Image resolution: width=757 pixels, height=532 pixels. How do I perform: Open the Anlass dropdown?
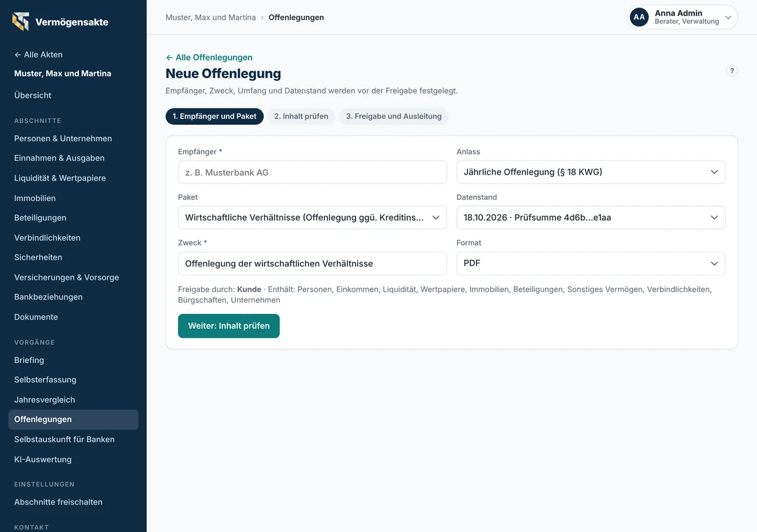pyautogui.click(x=590, y=172)
